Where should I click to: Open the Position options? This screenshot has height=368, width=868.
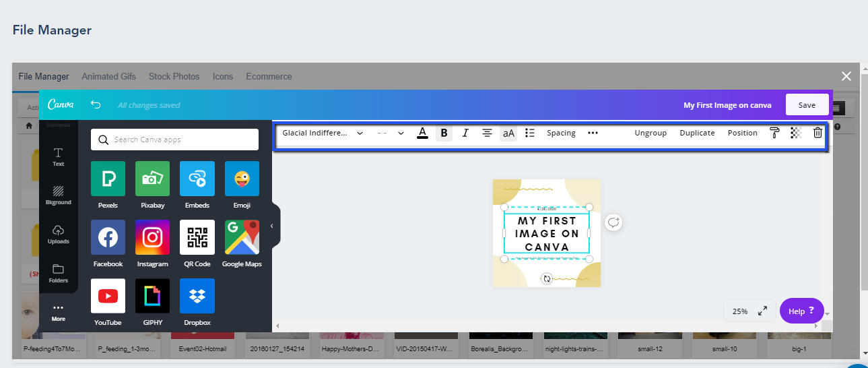click(x=743, y=133)
